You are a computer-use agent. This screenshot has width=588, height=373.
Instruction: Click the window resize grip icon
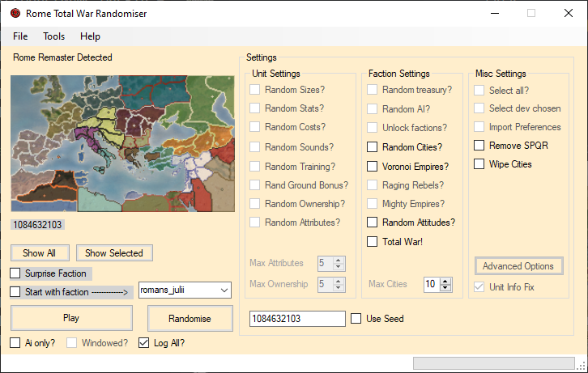point(582,366)
